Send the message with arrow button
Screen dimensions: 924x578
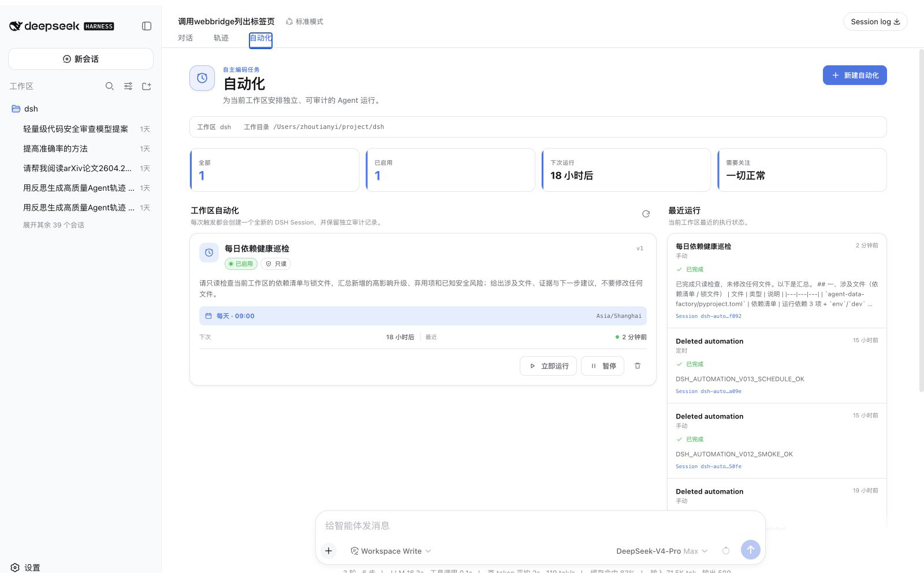coord(751,550)
